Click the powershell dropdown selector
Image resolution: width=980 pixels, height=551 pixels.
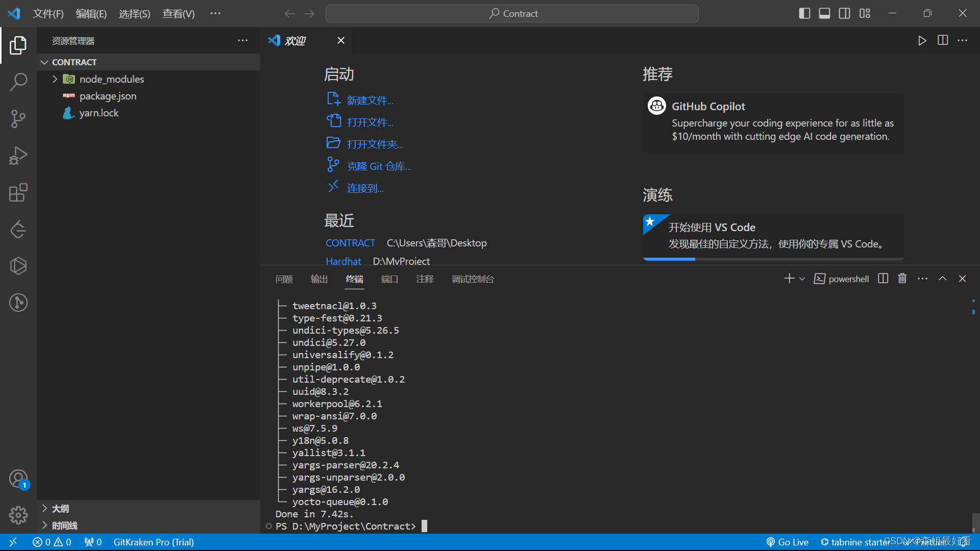point(802,279)
